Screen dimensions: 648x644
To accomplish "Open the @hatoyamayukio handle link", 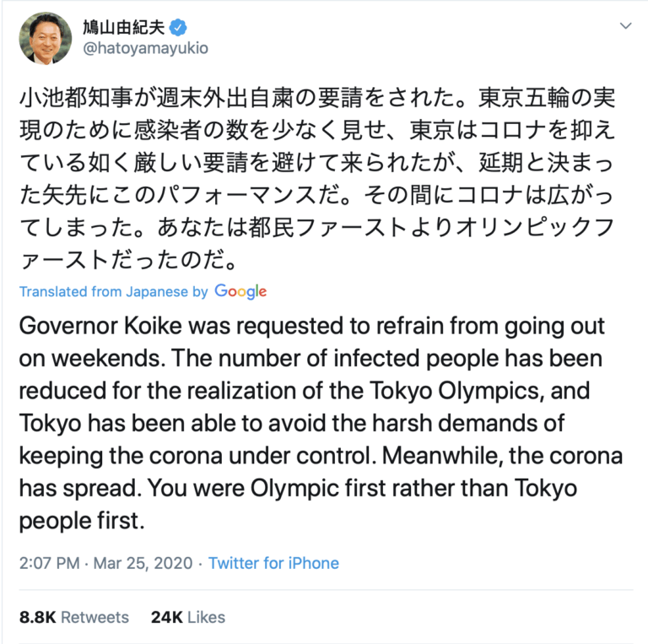I will pyautogui.click(x=145, y=48).
